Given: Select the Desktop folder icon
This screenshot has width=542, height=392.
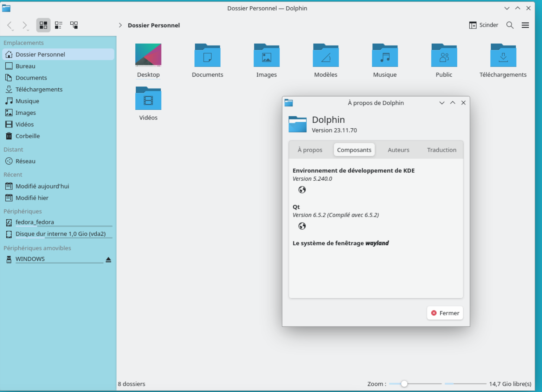Looking at the screenshot, I should [x=148, y=55].
